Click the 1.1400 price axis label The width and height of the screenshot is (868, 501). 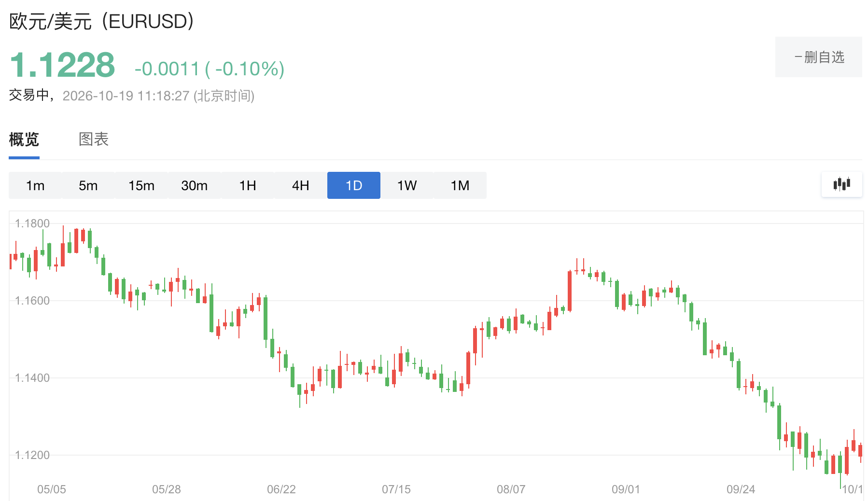tap(32, 378)
